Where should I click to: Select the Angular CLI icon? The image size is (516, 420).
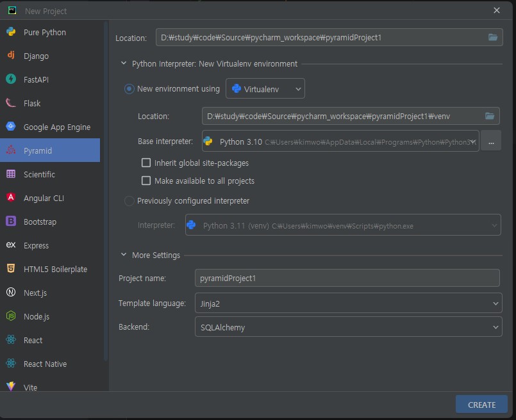(x=11, y=198)
